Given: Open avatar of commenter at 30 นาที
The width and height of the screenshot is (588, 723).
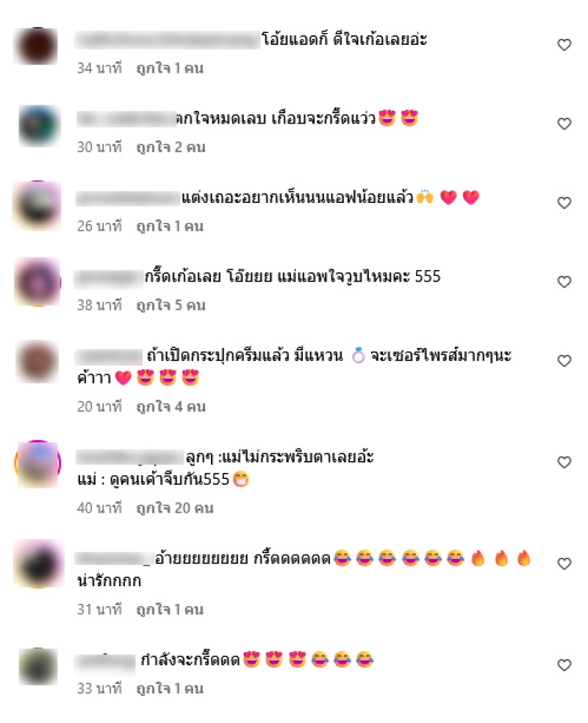Looking at the screenshot, I should tap(39, 126).
